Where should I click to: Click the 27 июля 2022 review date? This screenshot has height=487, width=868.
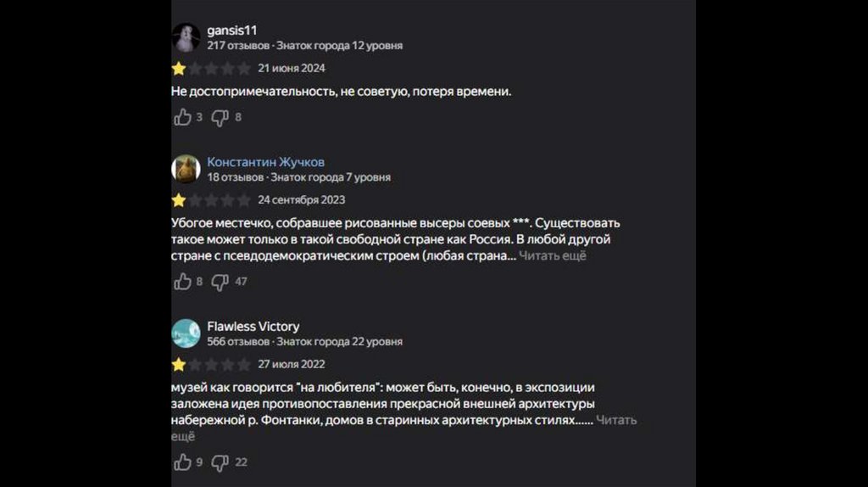pos(292,365)
